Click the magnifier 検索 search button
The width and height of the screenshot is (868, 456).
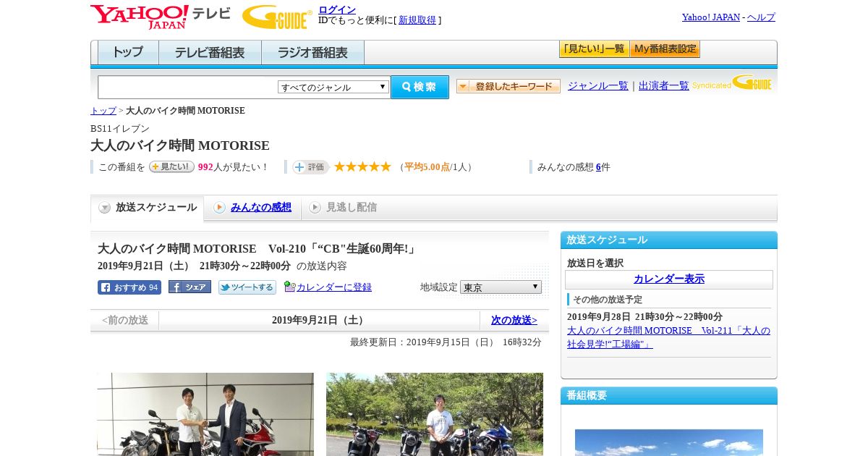(420, 87)
